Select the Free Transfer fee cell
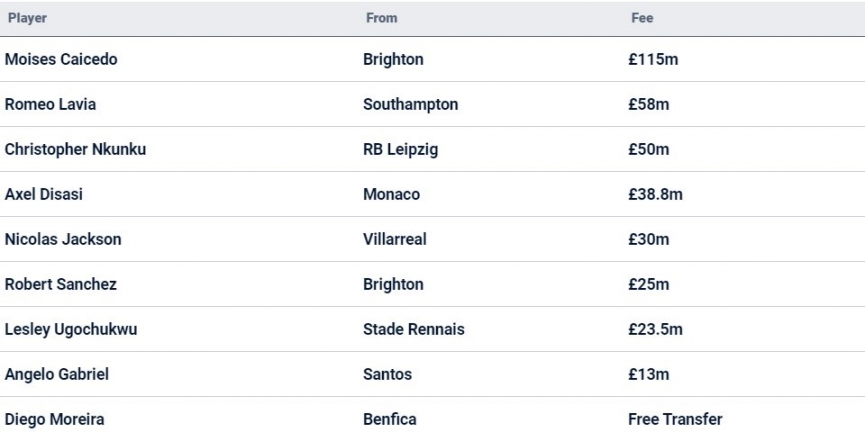 [x=675, y=420]
